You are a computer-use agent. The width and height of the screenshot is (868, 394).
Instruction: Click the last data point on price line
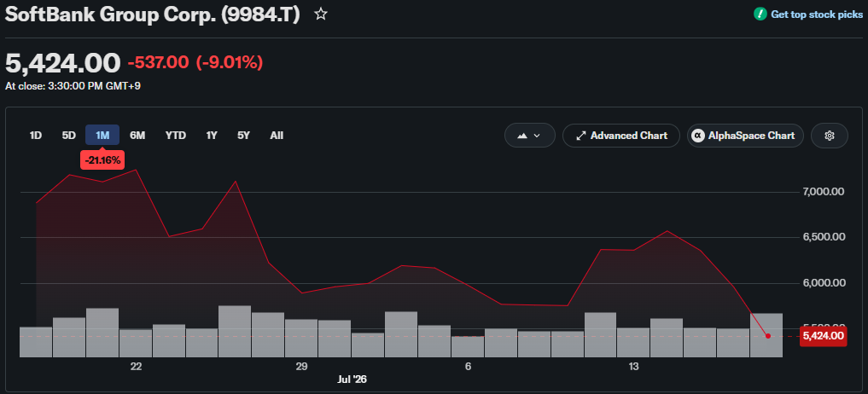click(768, 336)
